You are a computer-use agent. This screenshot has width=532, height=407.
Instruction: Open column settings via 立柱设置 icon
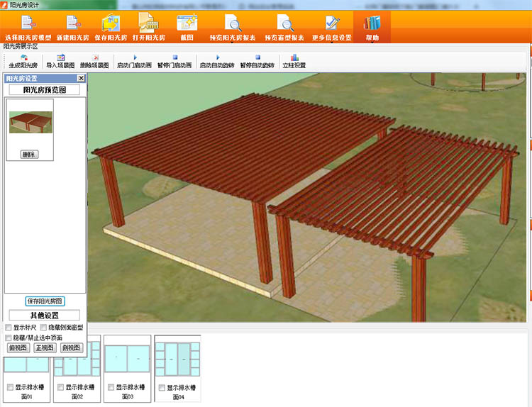pyautogui.click(x=294, y=62)
